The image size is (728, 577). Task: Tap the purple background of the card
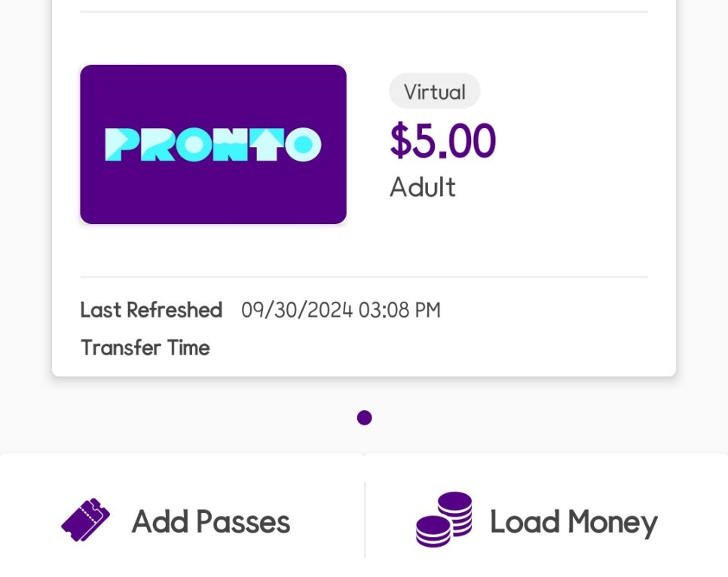213,195
